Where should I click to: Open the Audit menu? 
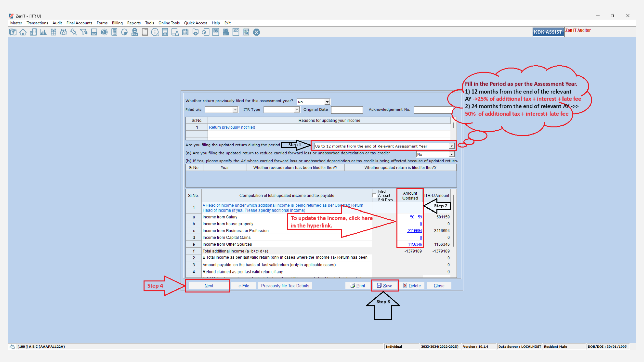click(57, 23)
